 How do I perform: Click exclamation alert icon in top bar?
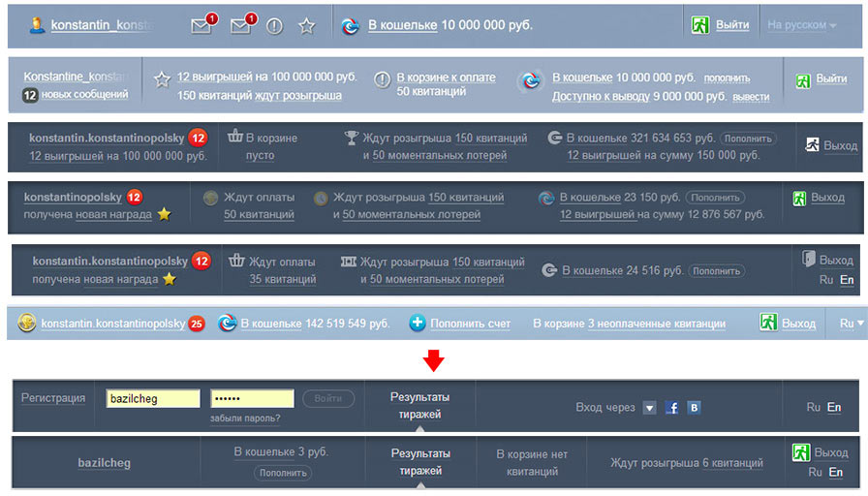point(274,25)
